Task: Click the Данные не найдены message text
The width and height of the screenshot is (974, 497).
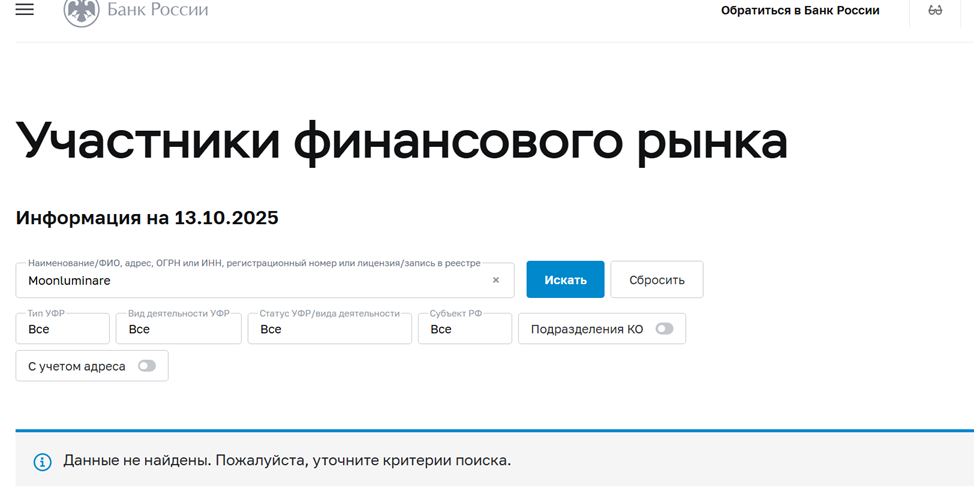Action: (287, 461)
